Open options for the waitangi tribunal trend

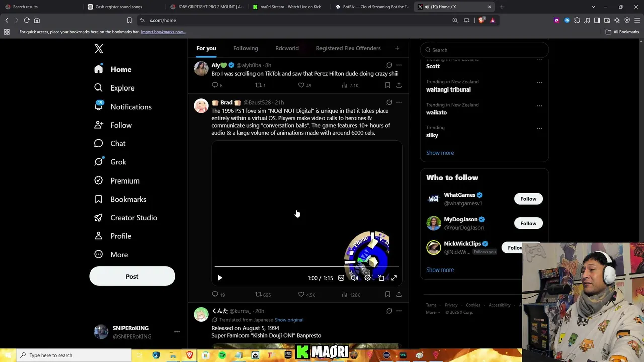click(x=539, y=83)
